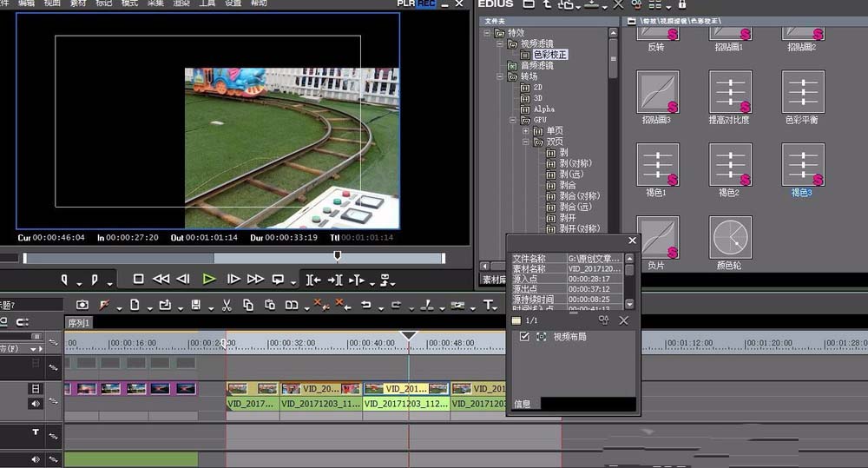Select the 色彩平衡 effect icon
868x468 pixels.
point(803,91)
